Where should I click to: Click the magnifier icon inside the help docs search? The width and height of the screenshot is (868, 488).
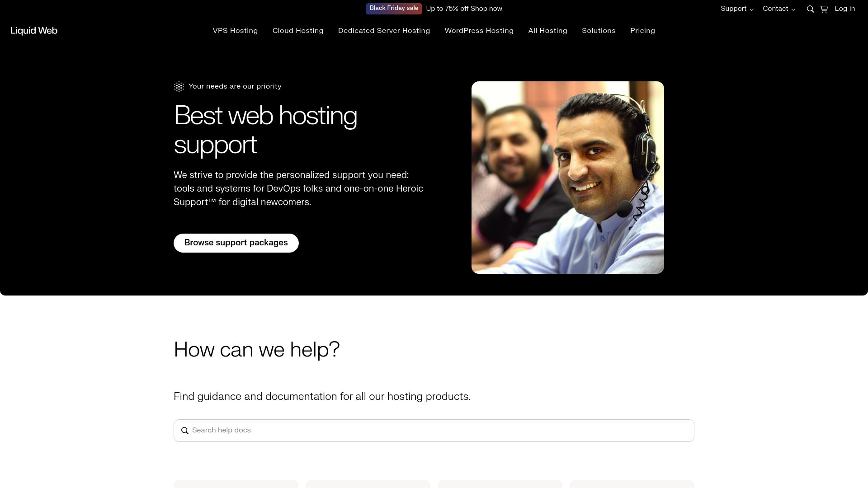point(185,430)
